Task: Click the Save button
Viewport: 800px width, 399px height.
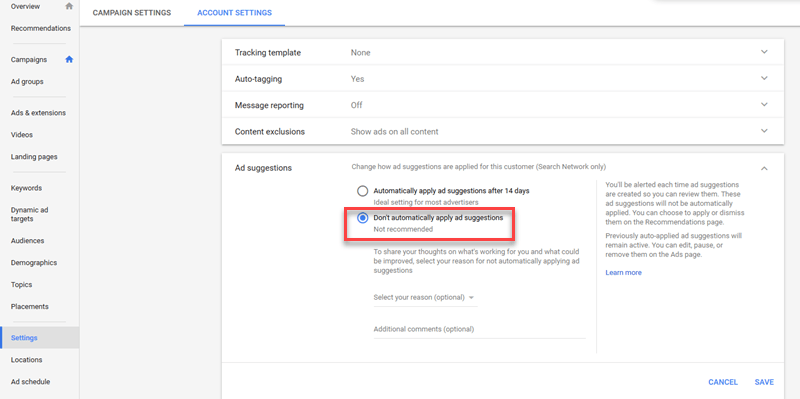Action: coord(764,382)
